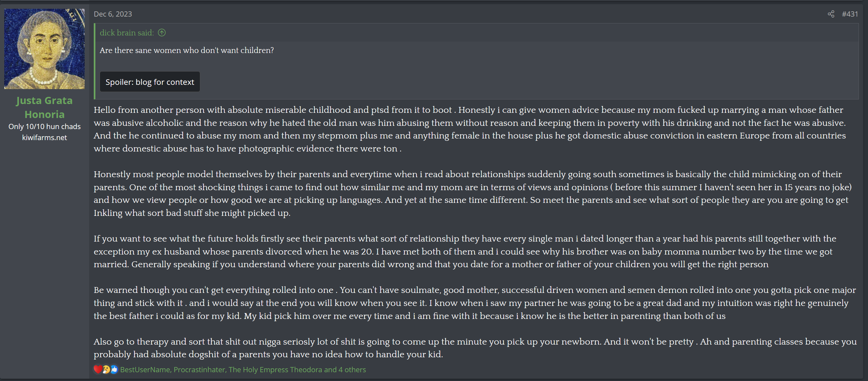Open the Dec 6, 2023 timestamp link
The width and height of the screenshot is (868, 381).
(113, 14)
